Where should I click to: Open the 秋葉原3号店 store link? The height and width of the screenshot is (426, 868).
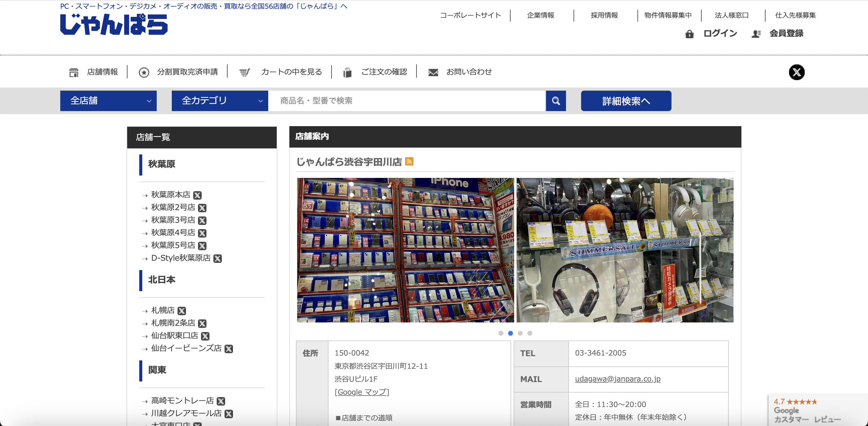click(x=173, y=220)
